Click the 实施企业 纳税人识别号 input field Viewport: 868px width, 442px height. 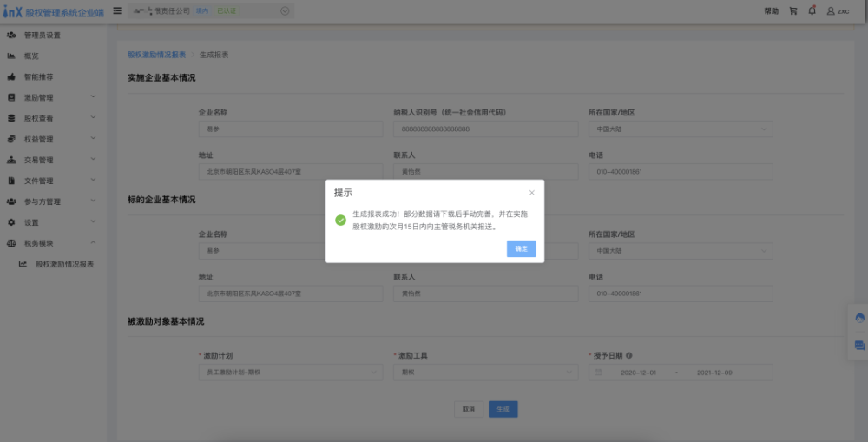(x=485, y=129)
